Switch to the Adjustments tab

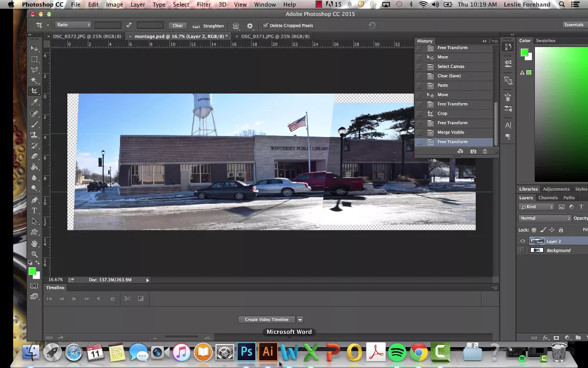point(556,189)
